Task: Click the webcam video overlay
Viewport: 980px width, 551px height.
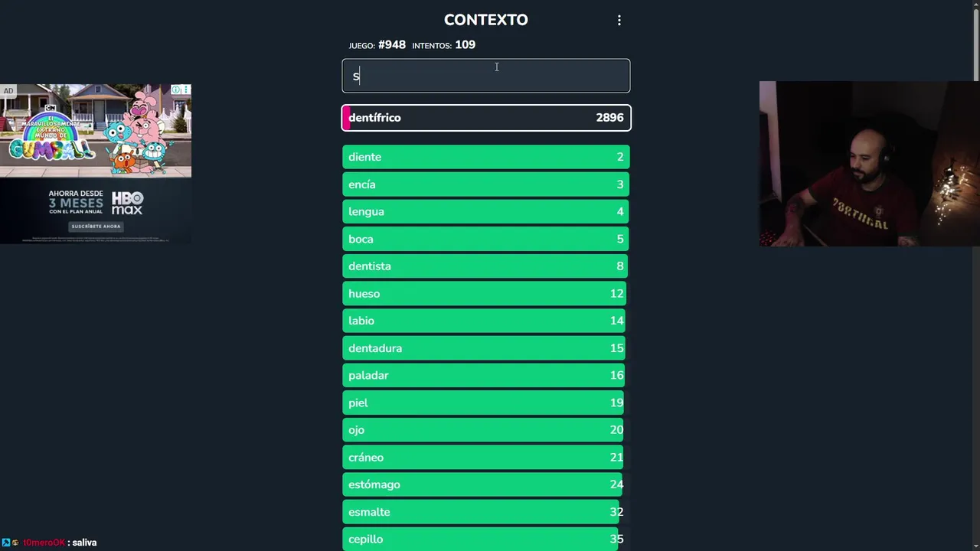Action: tap(869, 164)
